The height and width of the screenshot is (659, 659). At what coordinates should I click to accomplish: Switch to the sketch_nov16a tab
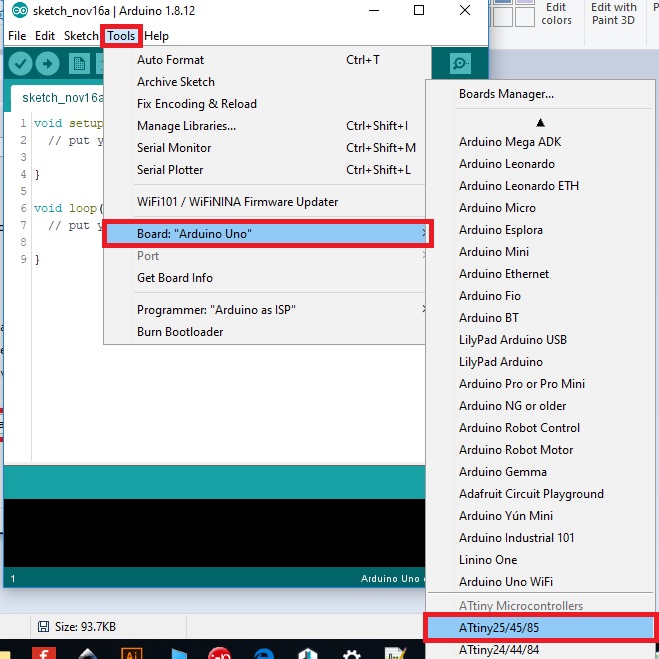pyautogui.click(x=62, y=98)
